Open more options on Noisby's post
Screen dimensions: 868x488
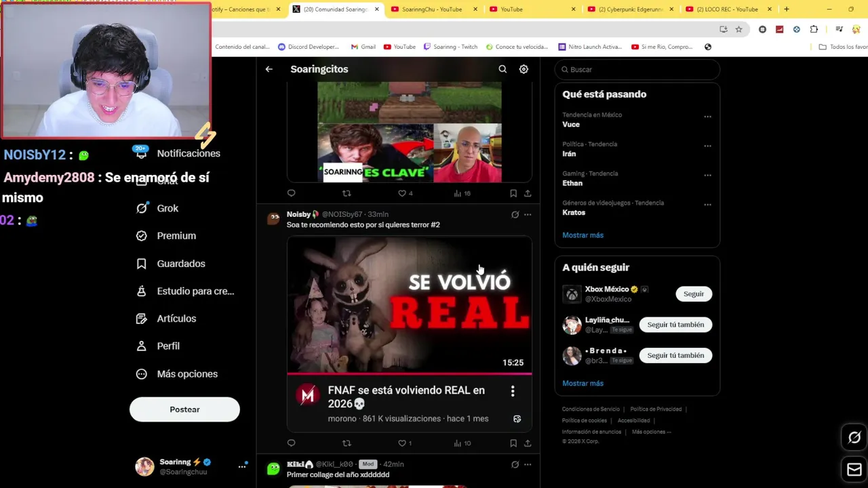[528, 215]
